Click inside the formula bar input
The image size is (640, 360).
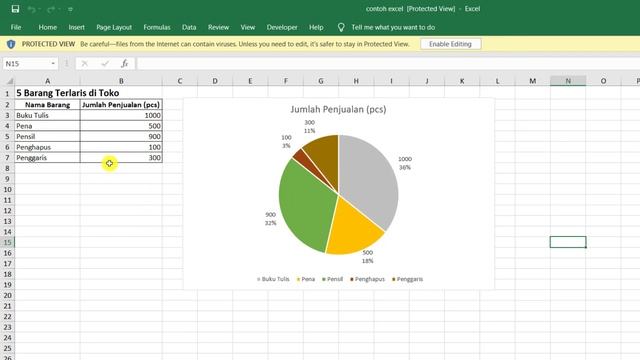click(x=388, y=64)
